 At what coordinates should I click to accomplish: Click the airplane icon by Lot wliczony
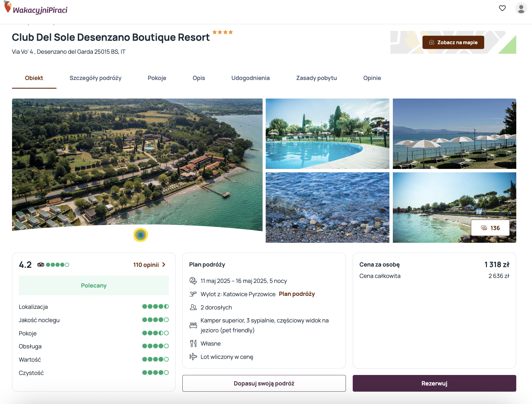pos(193,357)
